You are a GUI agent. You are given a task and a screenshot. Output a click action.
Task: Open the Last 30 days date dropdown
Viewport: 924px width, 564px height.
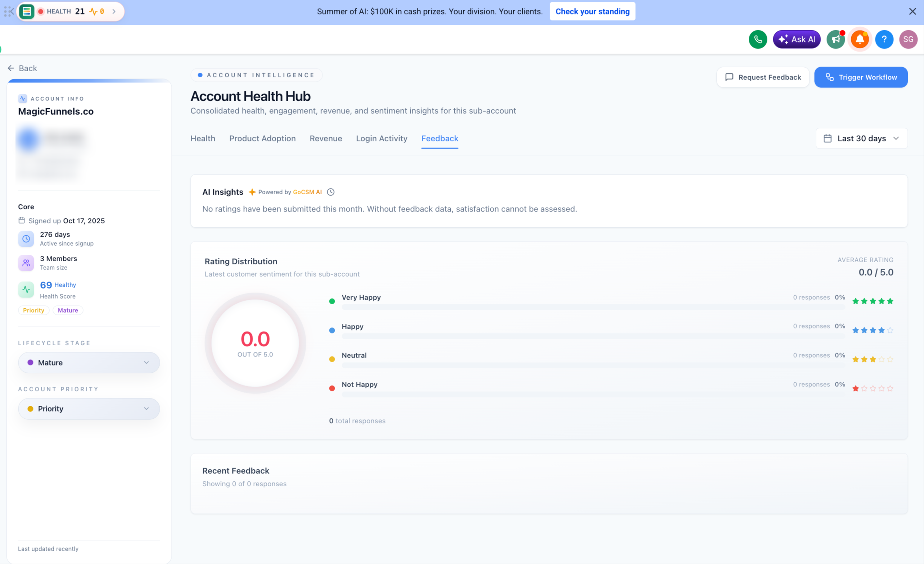pyautogui.click(x=862, y=138)
